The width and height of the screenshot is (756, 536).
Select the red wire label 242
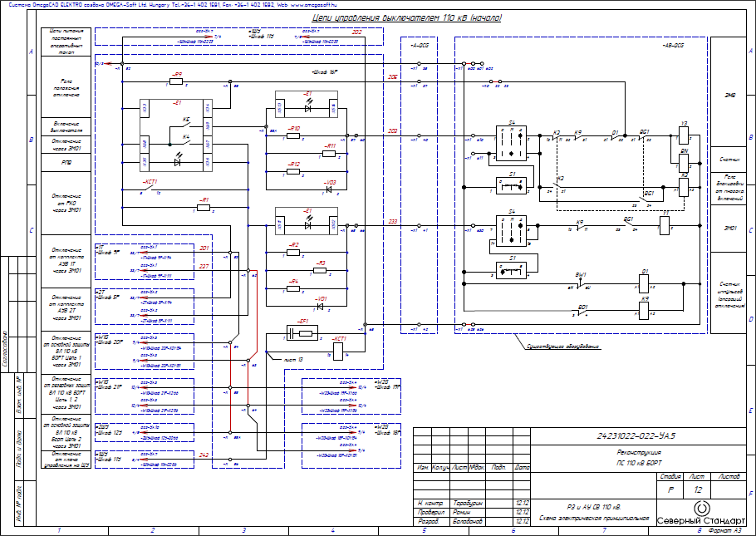(204, 455)
